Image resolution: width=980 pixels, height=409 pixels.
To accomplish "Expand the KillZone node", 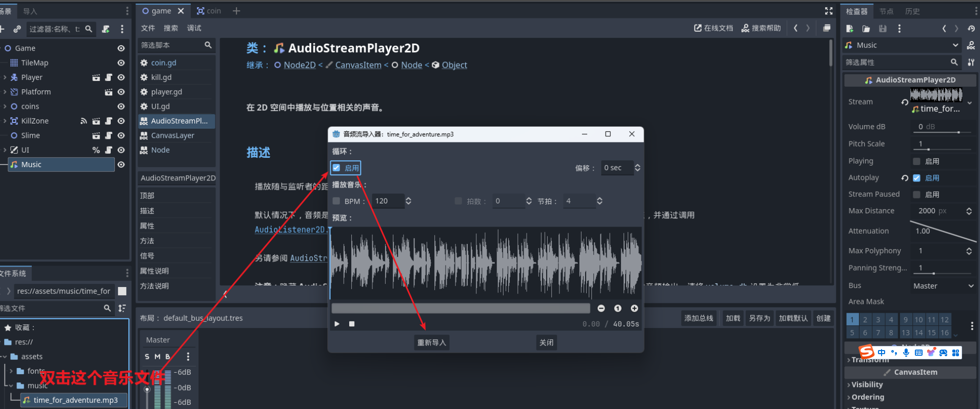I will [x=5, y=121].
